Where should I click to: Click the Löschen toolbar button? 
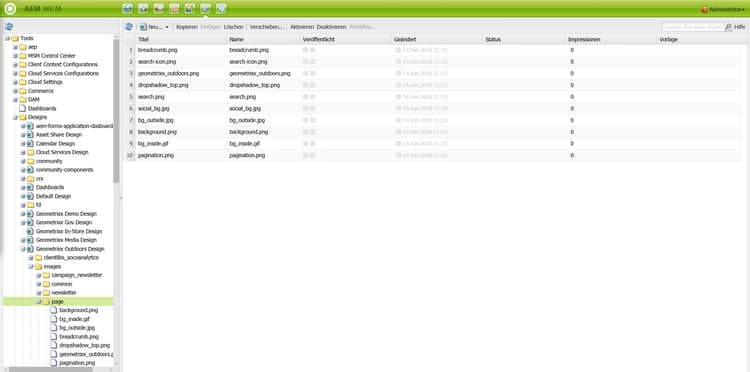click(233, 27)
